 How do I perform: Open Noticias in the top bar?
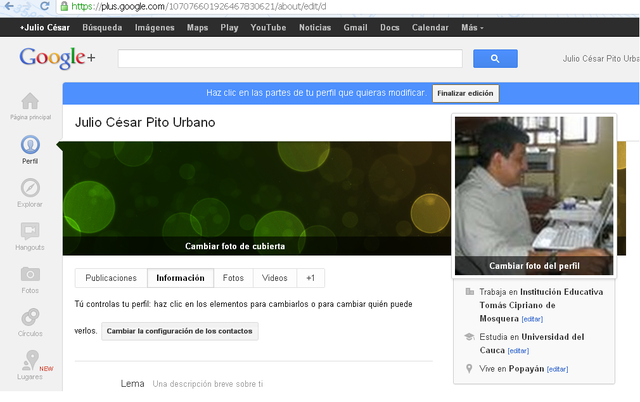click(315, 27)
